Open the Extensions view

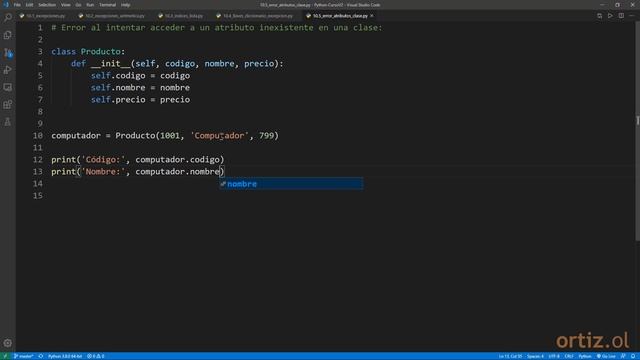click(x=8, y=104)
